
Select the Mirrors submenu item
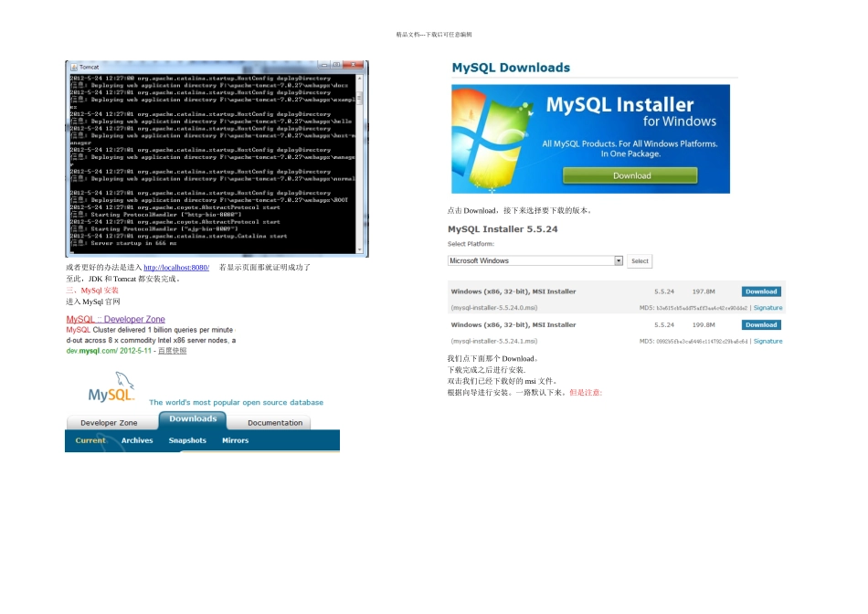coord(235,440)
